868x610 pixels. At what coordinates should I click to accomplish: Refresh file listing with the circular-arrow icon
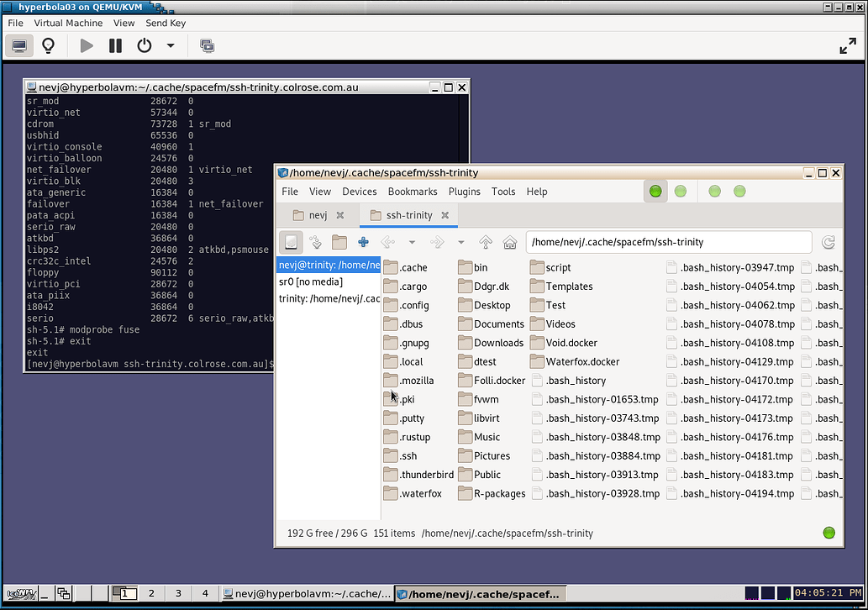(x=829, y=242)
